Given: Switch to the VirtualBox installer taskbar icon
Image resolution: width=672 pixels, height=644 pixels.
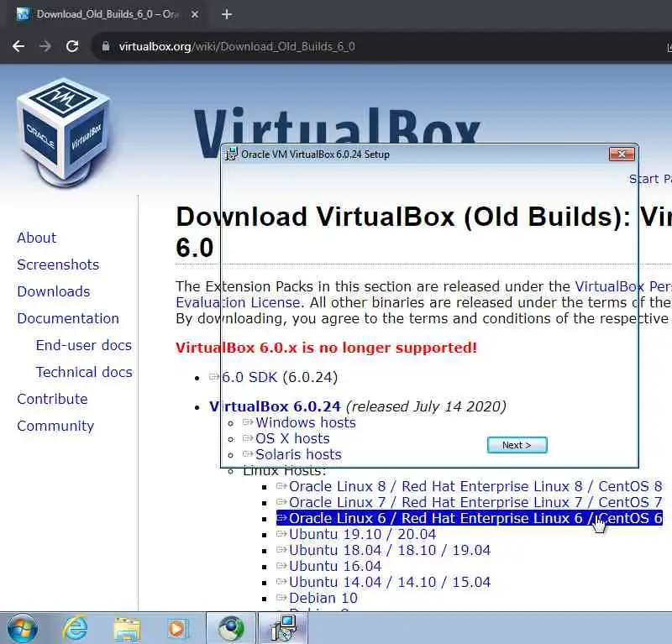Looking at the screenshot, I should [283, 628].
